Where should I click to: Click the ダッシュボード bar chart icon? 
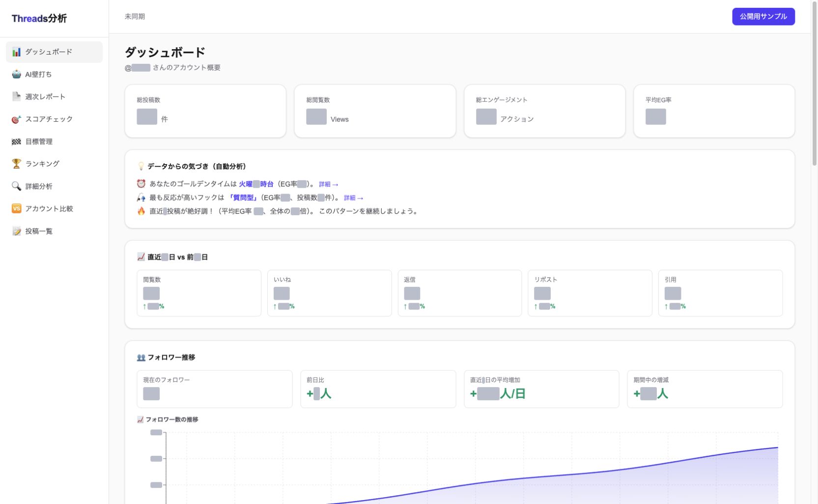[16, 52]
